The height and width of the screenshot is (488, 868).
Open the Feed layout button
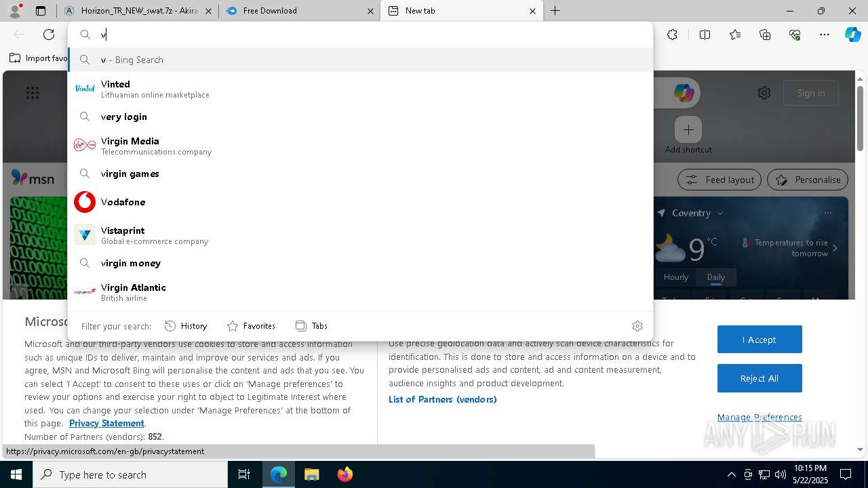point(719,180)
